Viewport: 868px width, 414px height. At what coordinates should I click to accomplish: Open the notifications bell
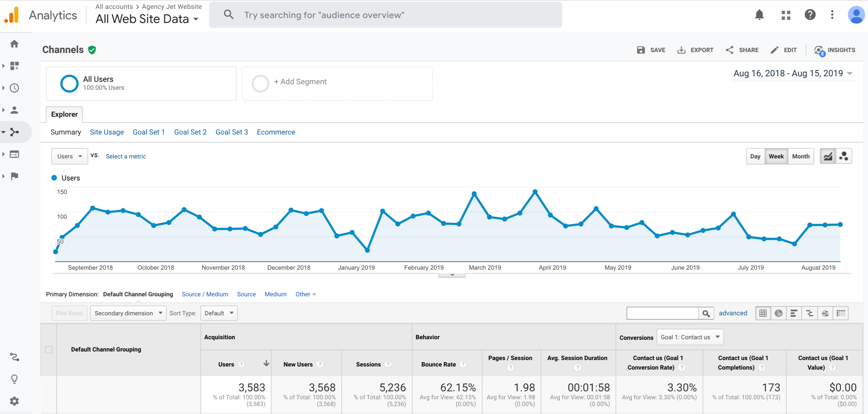pyautogui.click(x=759, y=15)
